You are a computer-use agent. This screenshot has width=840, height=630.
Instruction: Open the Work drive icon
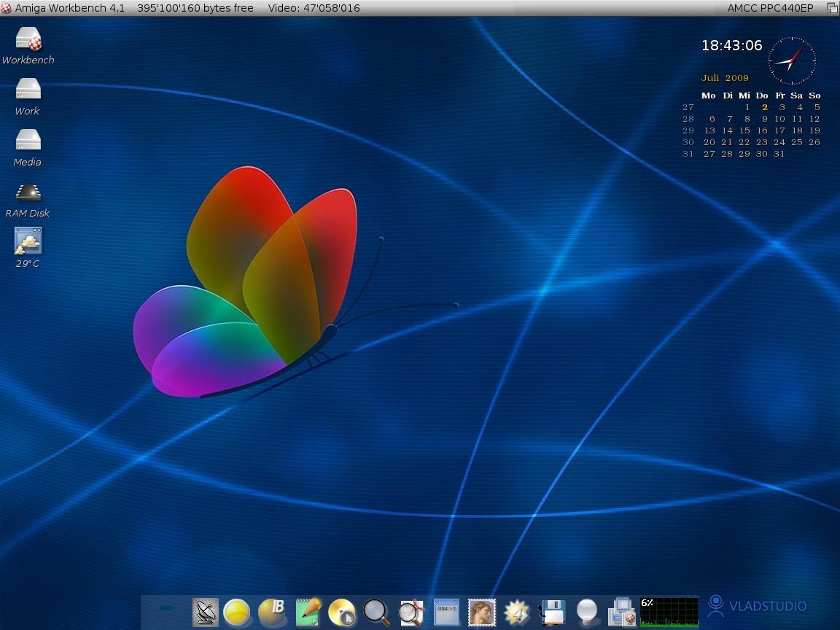(x=28, y=90)
